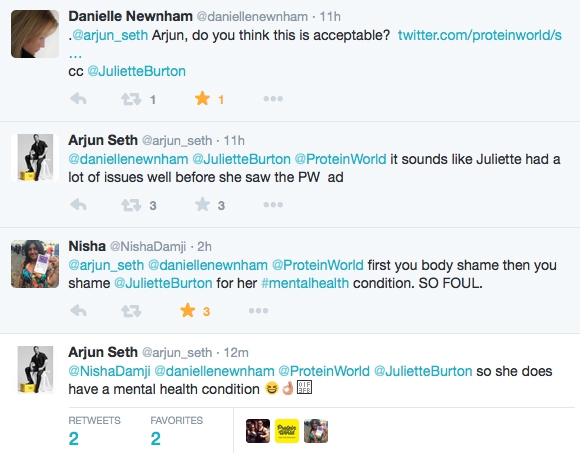Retweet Arjun Seth's tweet about PW ad
Screen dimensions: 580x453
coord(131,205)
